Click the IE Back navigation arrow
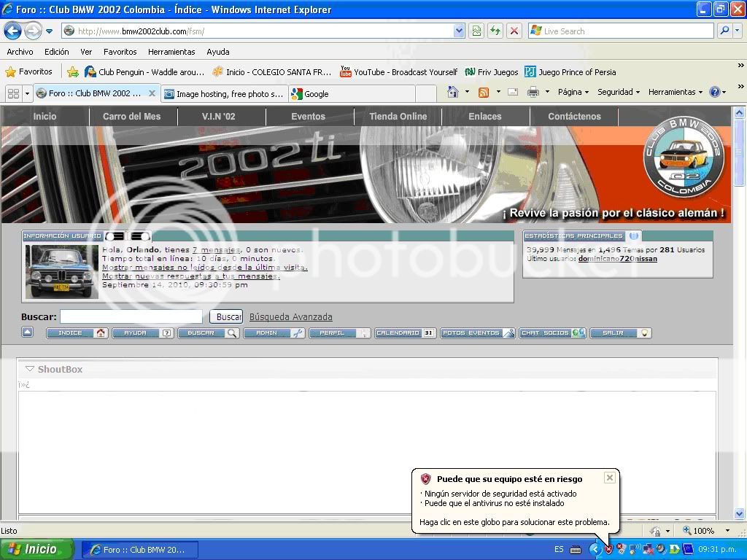 (x=13, y=31)
